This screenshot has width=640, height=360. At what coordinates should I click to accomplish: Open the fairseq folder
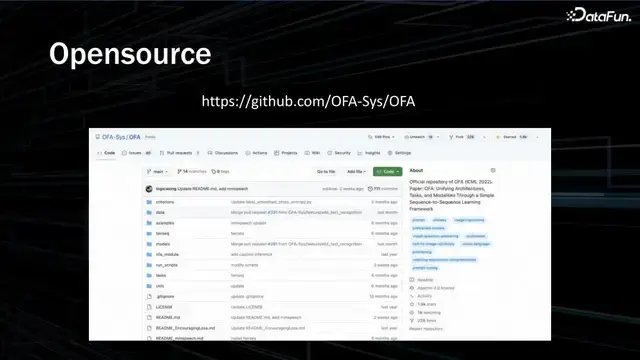[x=162, y=234]
